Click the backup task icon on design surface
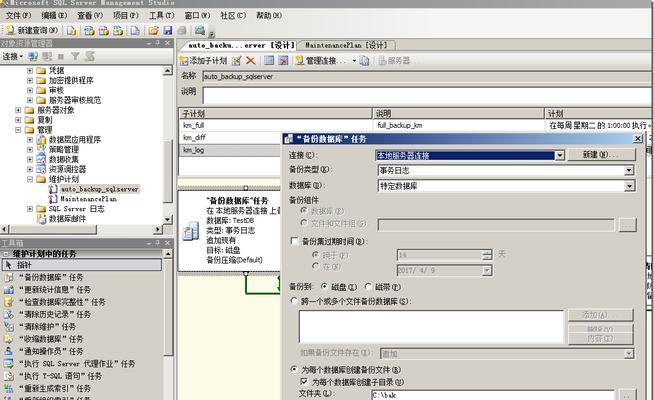This screenshot has width=654, height=400. point(191,231)
